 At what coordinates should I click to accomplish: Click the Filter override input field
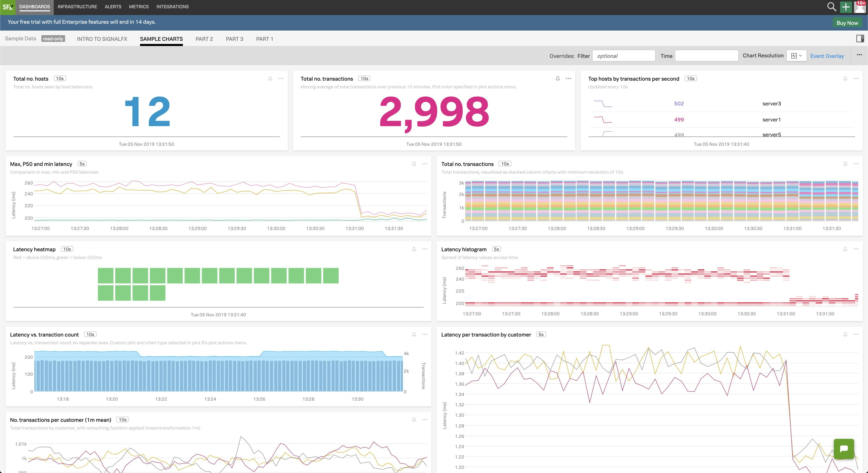point(624,56)
